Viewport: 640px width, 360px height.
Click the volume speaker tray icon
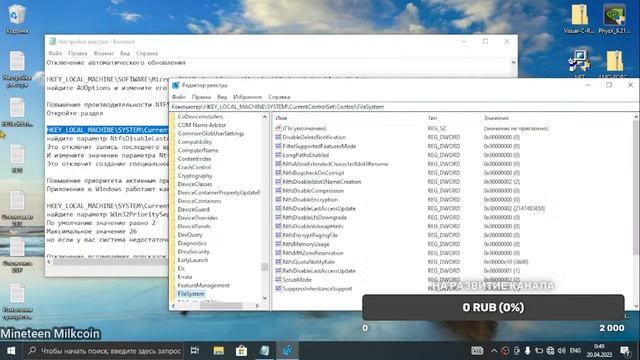562,351
